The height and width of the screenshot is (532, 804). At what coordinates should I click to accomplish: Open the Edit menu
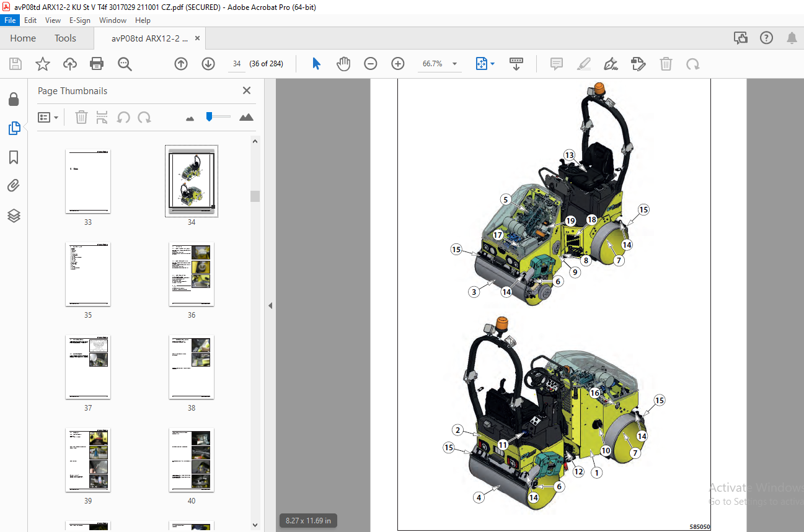tap(30, 20)
